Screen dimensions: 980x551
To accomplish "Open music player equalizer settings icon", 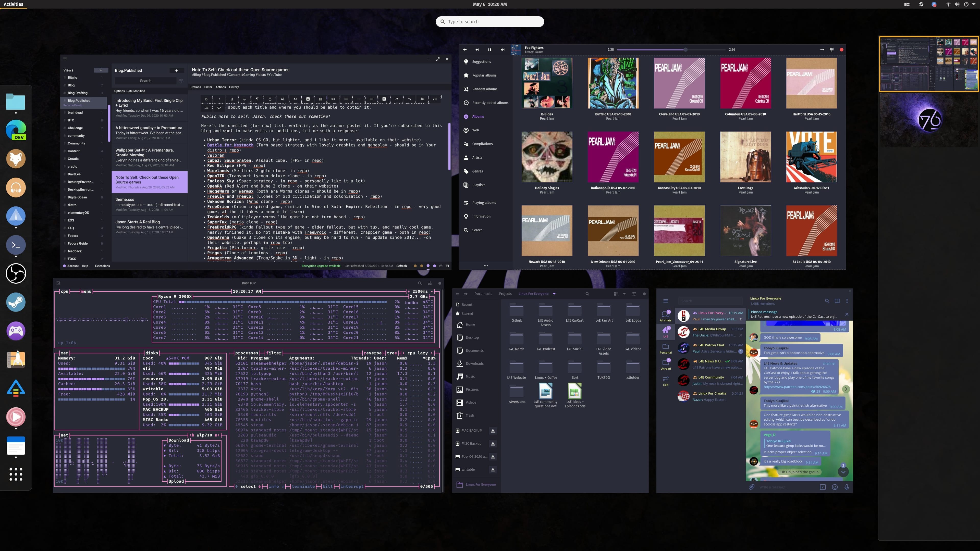I will click(832, 50).
